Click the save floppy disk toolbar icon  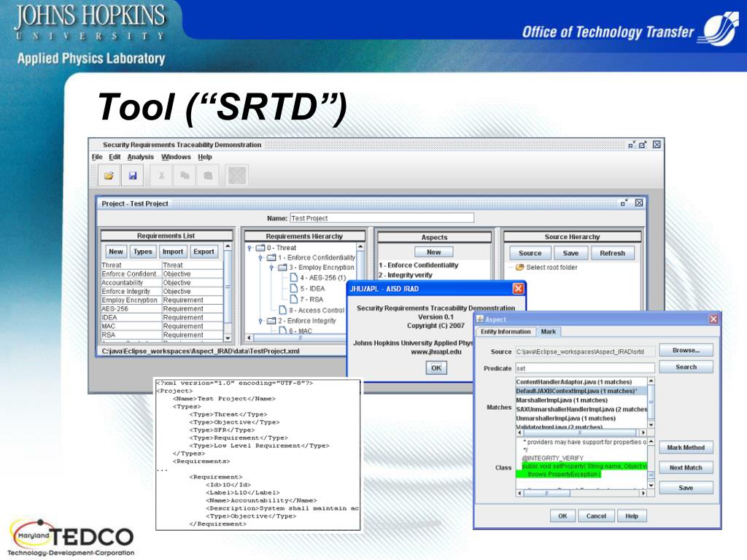[x=133, y=175]
